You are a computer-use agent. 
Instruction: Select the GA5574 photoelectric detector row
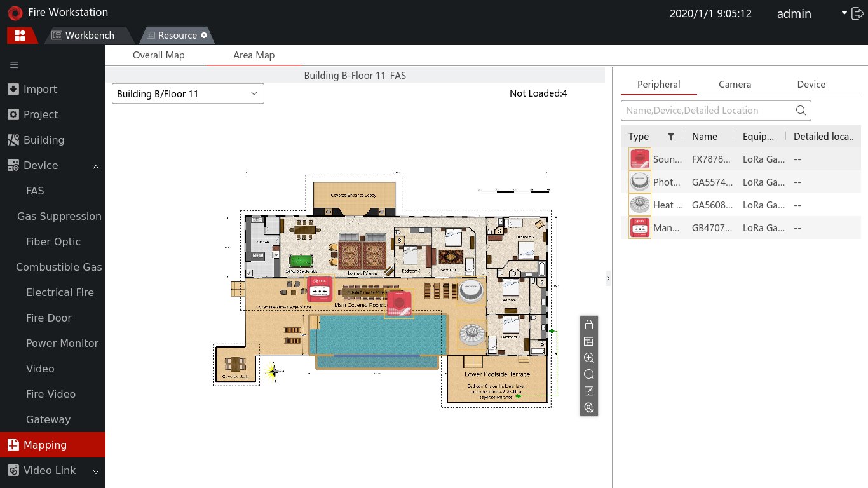click(x=740, y=182)
